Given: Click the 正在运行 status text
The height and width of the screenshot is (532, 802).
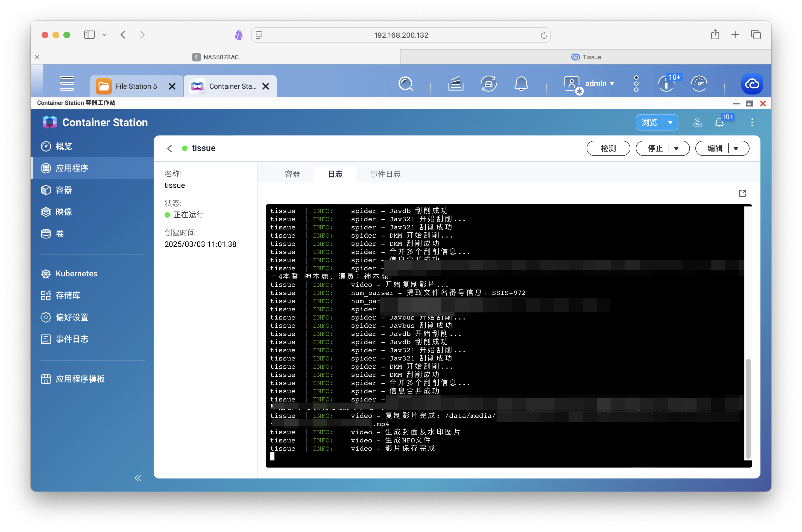Looking at the screenshot, I should coord(188,215).
